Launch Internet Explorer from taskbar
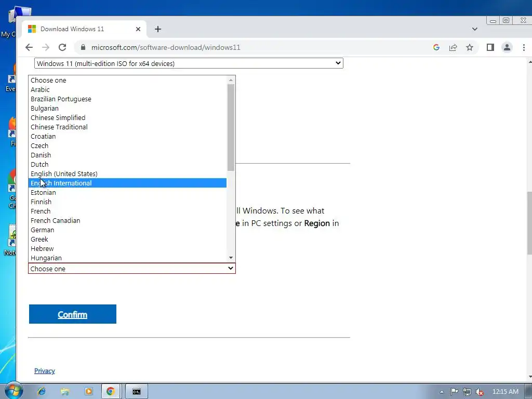The width and height of the screenshot is (532, 399). pos(42,392)
